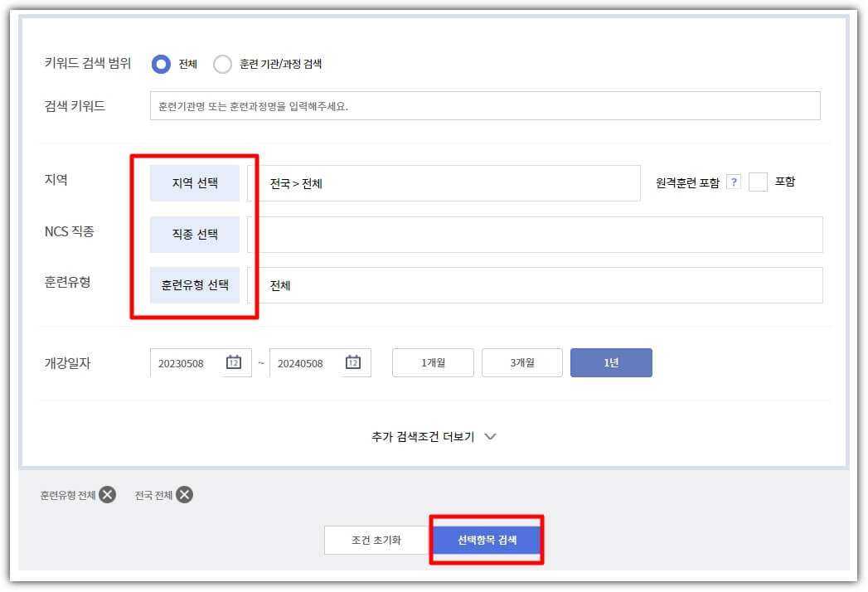Set date range with the "1개월" button
This screenshot has width=868, height=592.
click(x=432, y=362)
